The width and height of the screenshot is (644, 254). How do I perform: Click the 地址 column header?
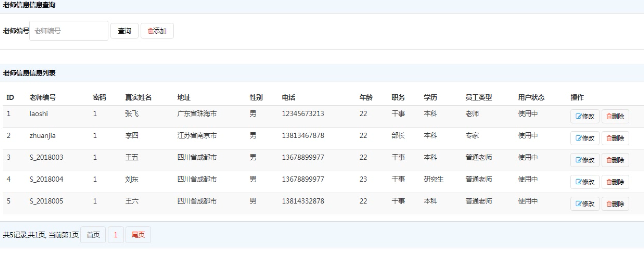(184, 97)
